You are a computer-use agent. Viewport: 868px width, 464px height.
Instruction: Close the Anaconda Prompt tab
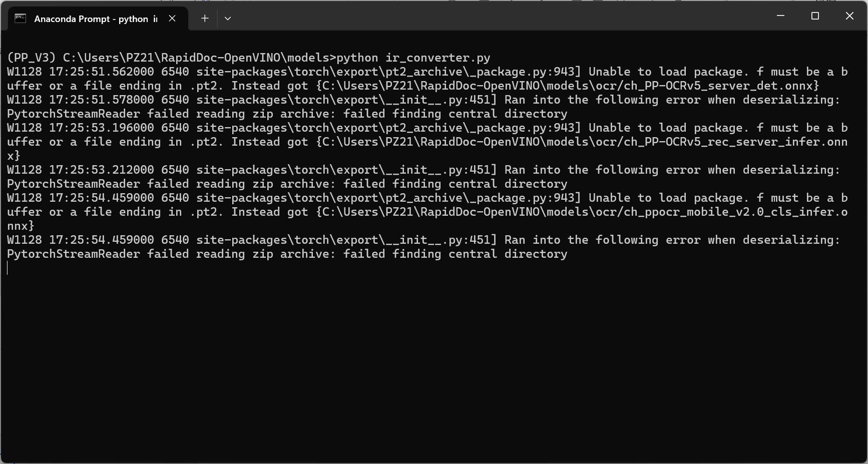pos(172,19)
